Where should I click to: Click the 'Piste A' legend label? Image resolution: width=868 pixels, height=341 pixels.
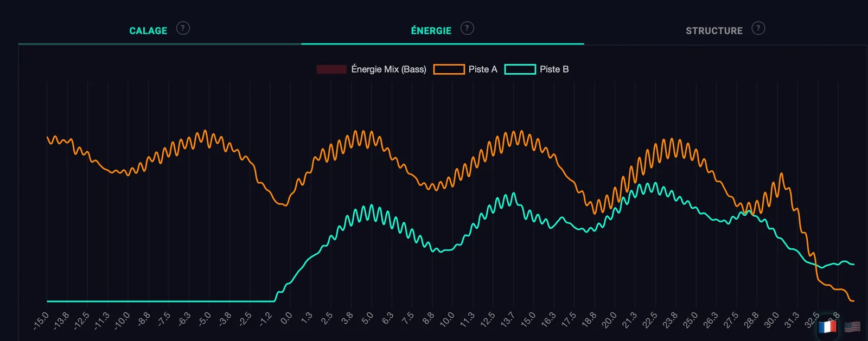(483, 69)
